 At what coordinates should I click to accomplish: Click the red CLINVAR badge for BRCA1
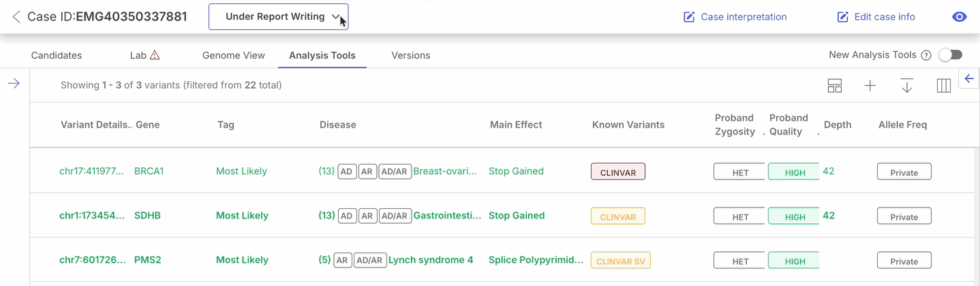point(617,172)
